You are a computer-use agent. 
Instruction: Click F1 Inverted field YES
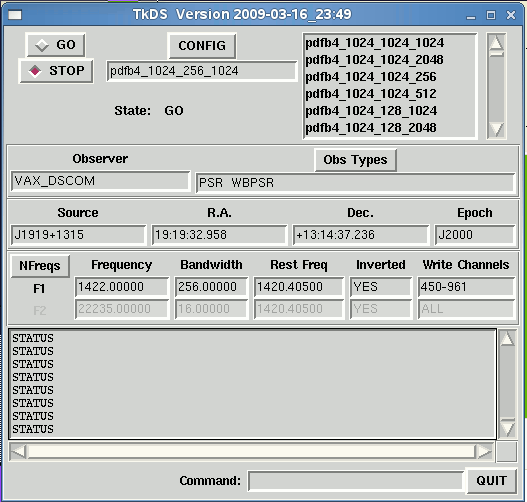381,287
